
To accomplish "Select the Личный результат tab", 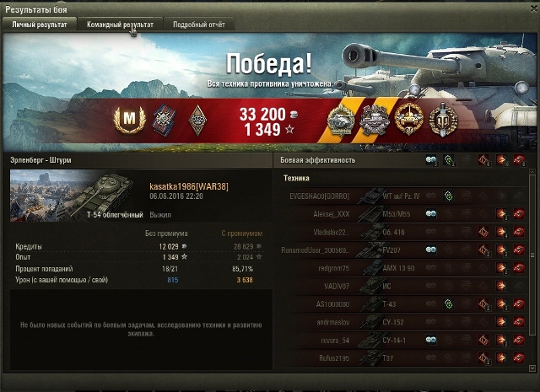I will tap(40, 24).
